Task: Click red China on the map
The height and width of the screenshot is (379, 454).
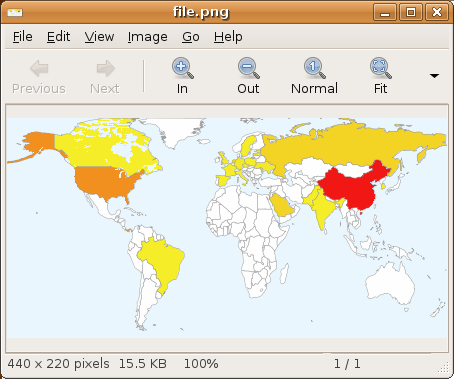Action: click(353, 188)
